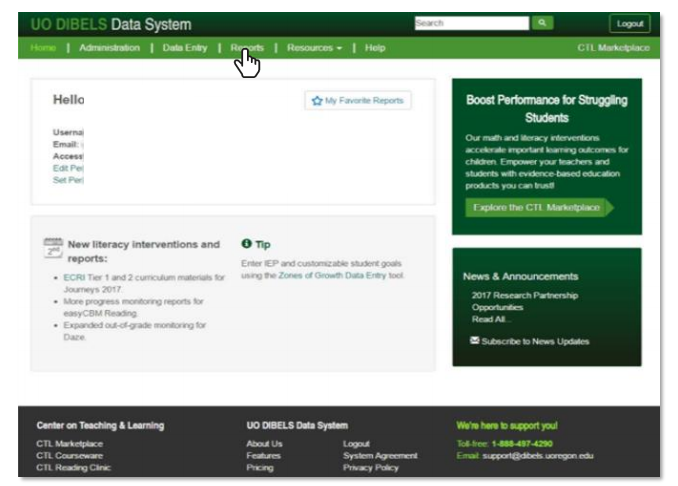Click the Logout button in header

click(630, 24)
